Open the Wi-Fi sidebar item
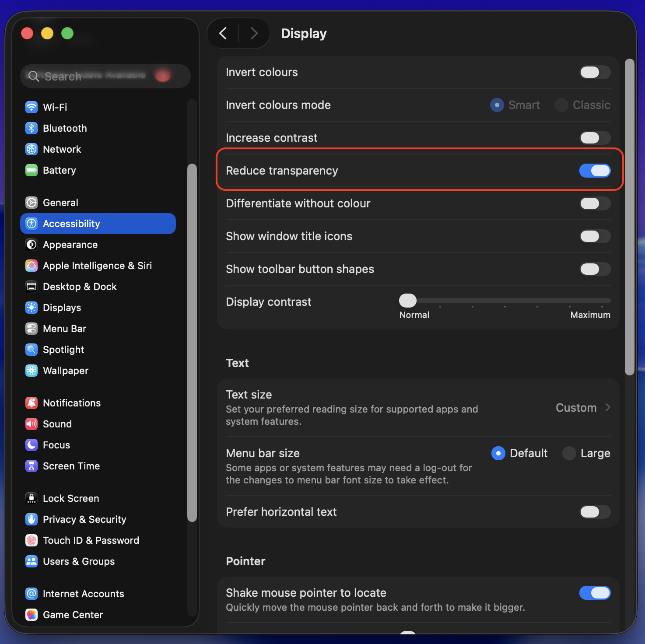Viewport: 645px width, 644px height. (98, 107)
